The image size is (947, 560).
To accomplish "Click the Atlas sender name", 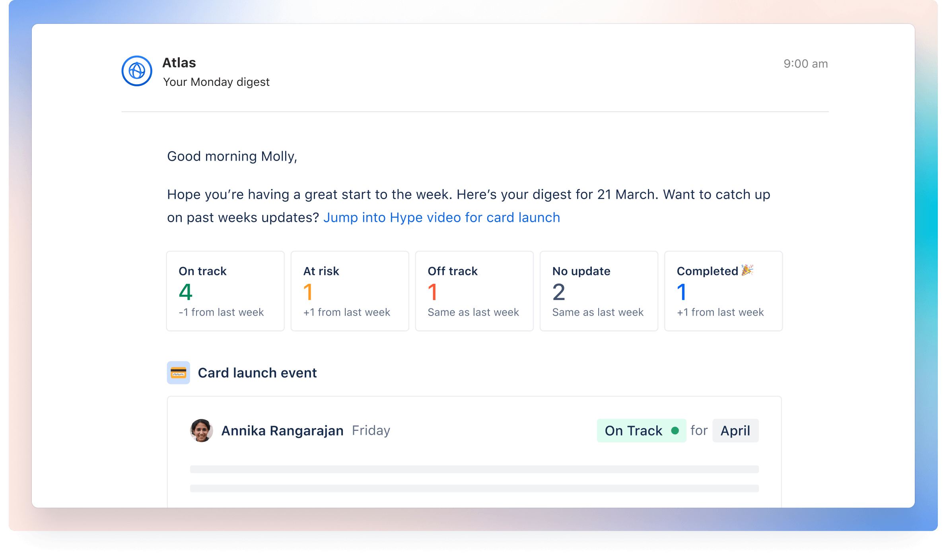I will point(179,62).
